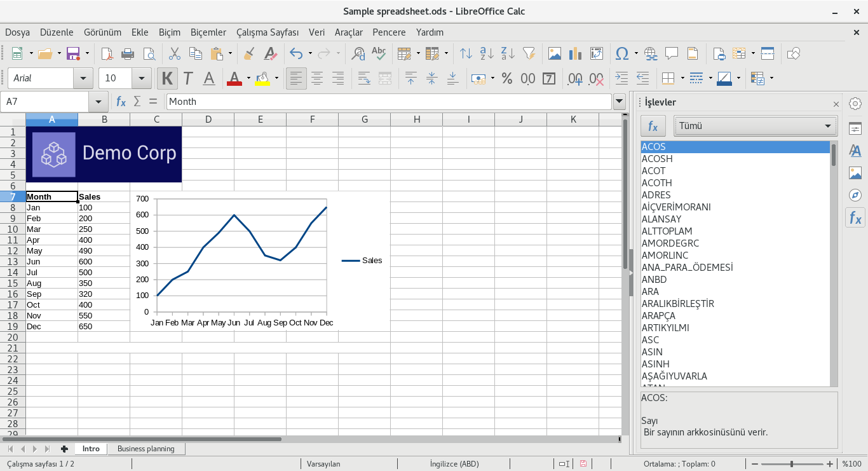The height and width of the screenshot is (471, 868).
Task: Open the Navigator from sidebar
Action: tap(855, 195)
